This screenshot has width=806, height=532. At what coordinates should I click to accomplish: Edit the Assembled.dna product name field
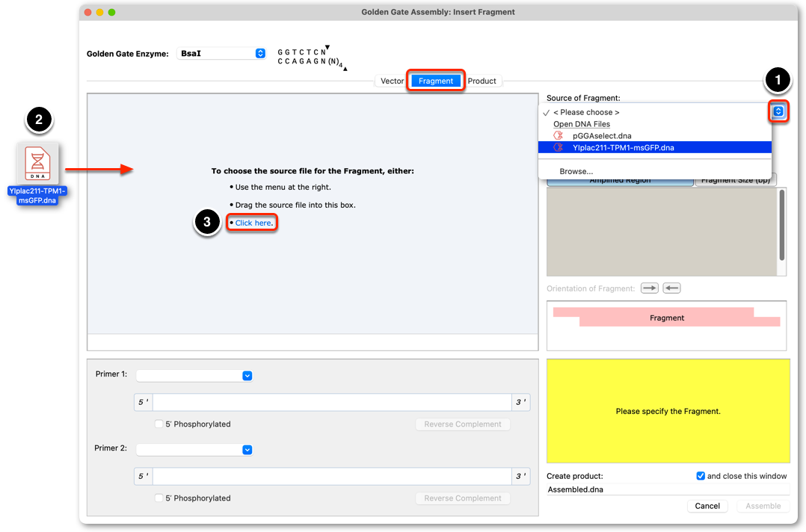coord(667,489)
